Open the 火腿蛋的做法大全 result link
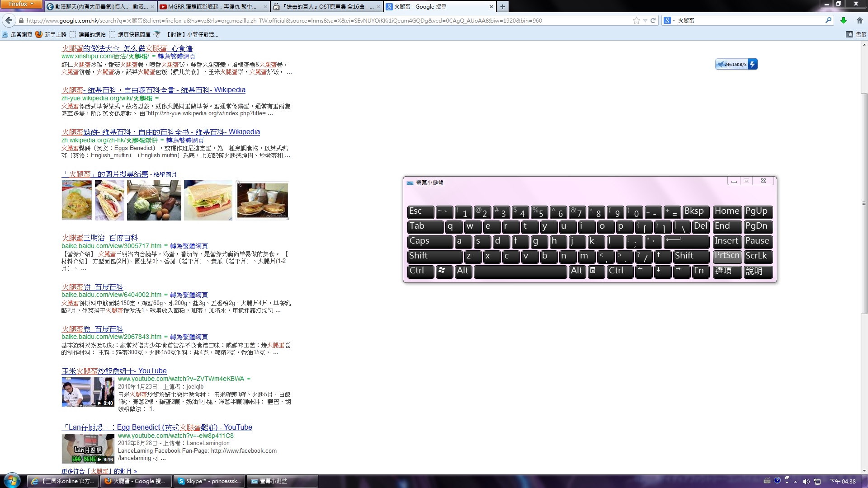This screenshot has height=488, width=868. click(127, 48)
